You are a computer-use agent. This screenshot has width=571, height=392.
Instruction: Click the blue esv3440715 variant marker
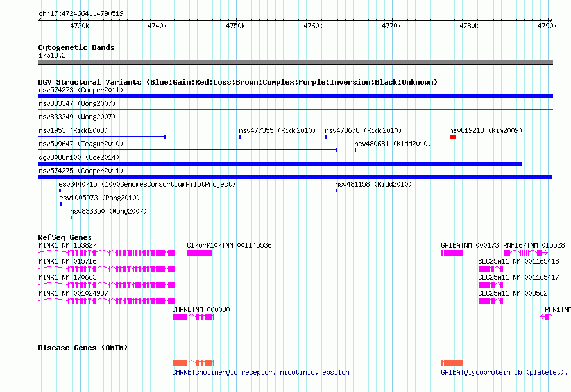click(60, 191)
